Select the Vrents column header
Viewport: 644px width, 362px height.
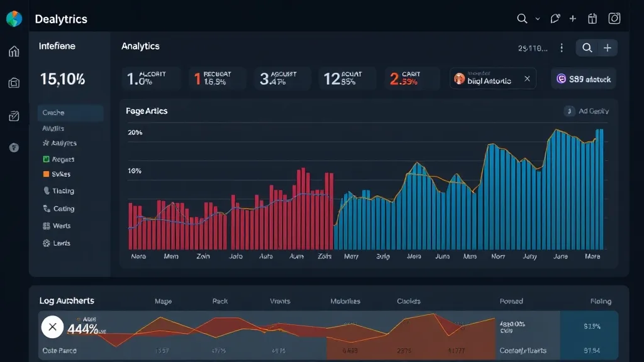280,301
